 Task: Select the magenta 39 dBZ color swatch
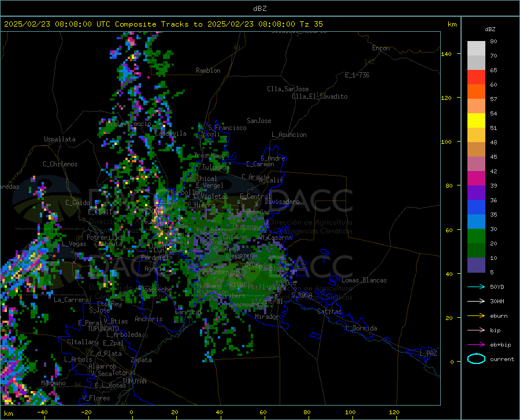(476, 179)
